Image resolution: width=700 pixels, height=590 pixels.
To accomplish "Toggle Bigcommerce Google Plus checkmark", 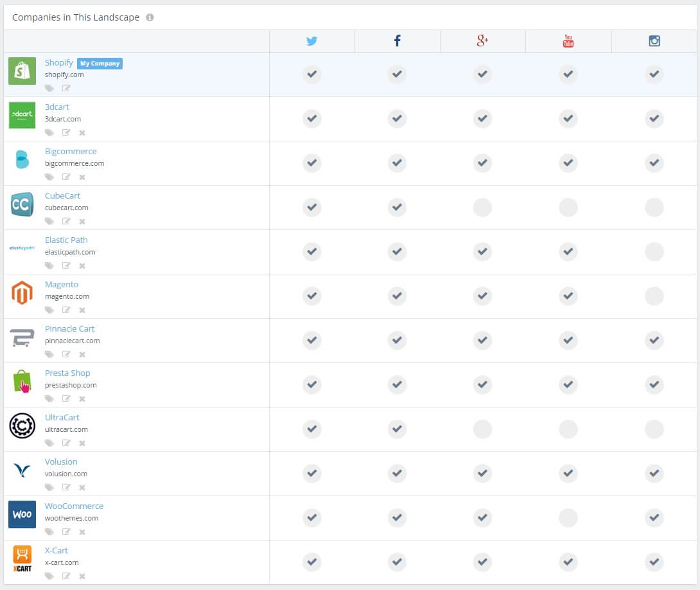I will (x=482, y=163).
